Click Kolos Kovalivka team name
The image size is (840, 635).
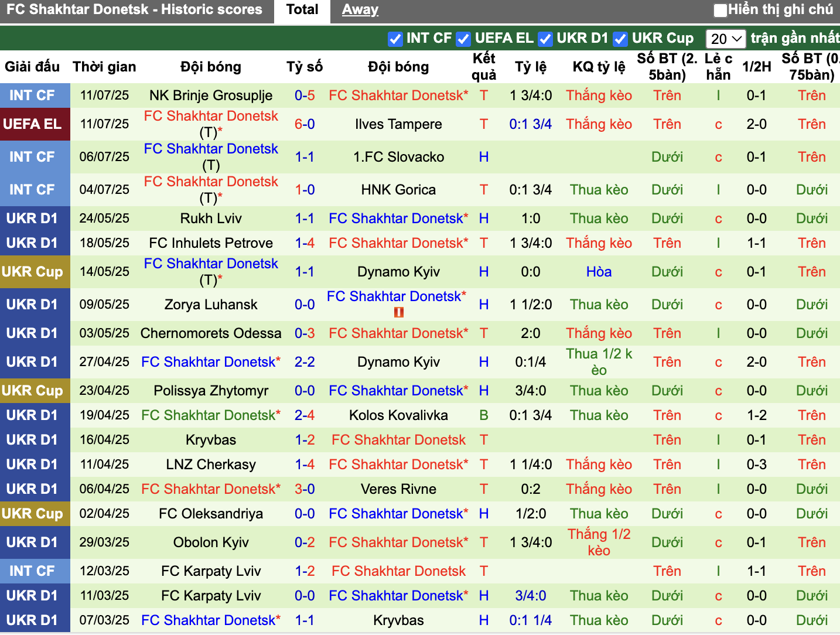[398, 415]
